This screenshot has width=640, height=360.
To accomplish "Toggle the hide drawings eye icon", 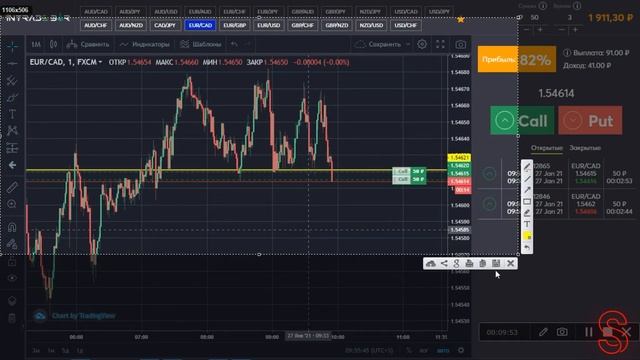I will coord(12,278).
